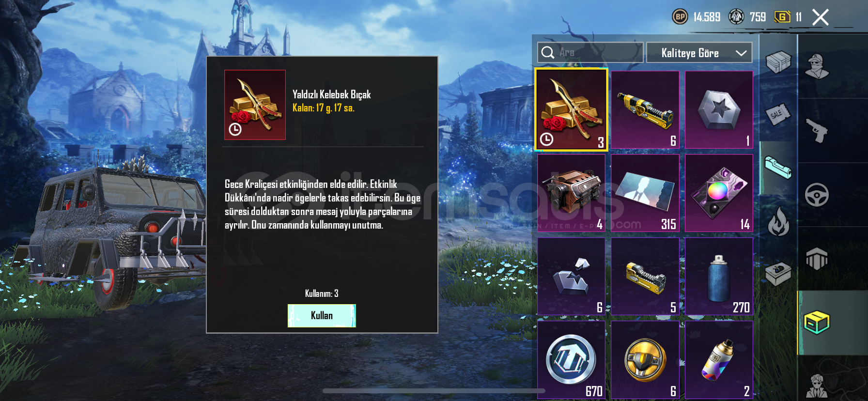Screen dimensions: 868x401
Task: Open the SALE tag sub-category
Action: coord(778,114)
